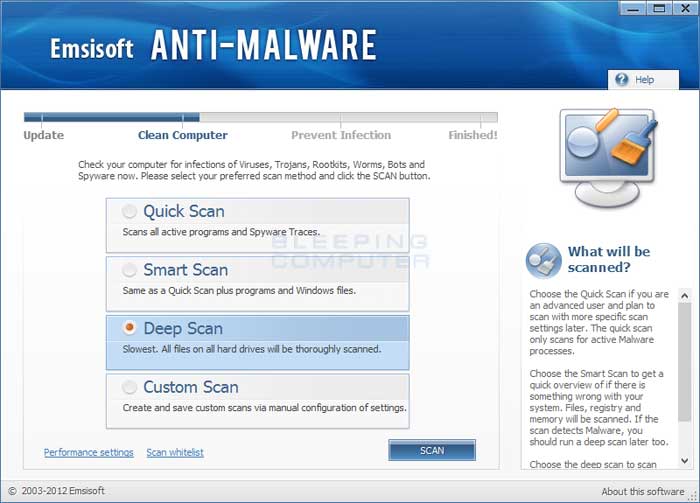
Task: Click the What will be scanned icon
Action: 543,261
